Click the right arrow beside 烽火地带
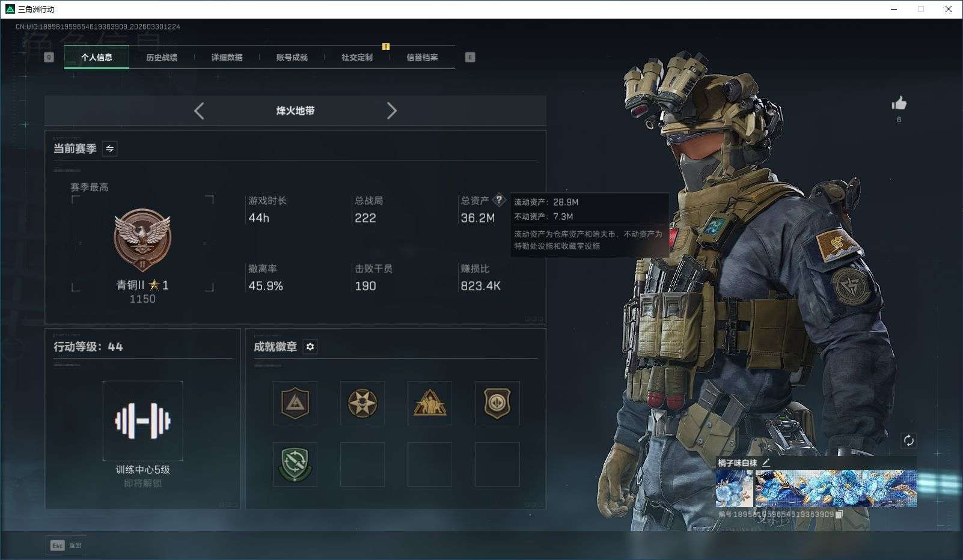The width and height of the screenshot is (963, 560). (393, 111)
